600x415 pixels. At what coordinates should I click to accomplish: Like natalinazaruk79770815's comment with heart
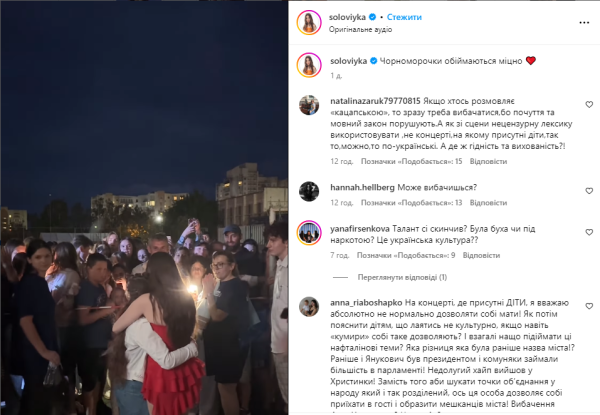[x=589, y=104]
